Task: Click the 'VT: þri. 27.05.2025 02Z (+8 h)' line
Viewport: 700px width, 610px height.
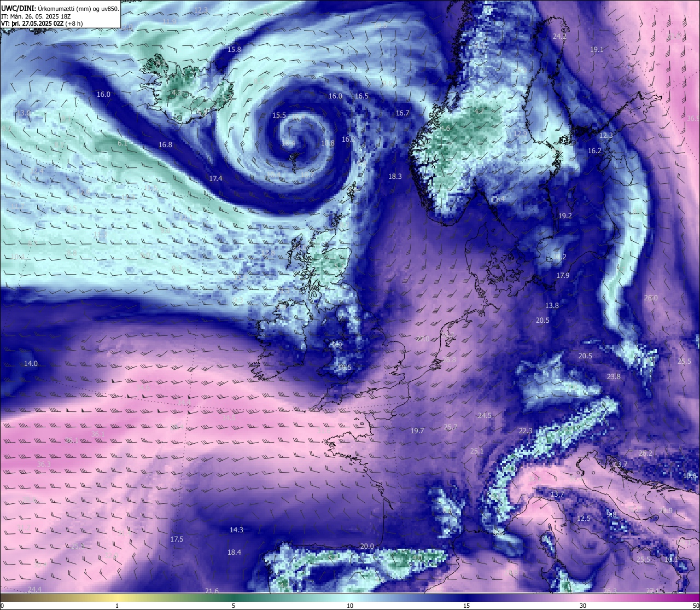Action: pyautogui.click(x=42, y=24)
